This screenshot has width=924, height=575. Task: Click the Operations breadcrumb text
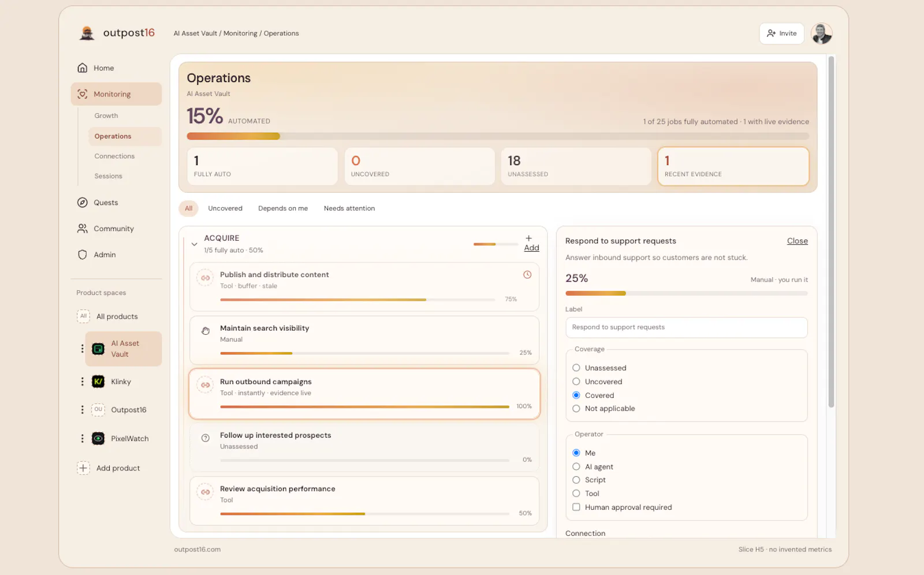[281, 33]
